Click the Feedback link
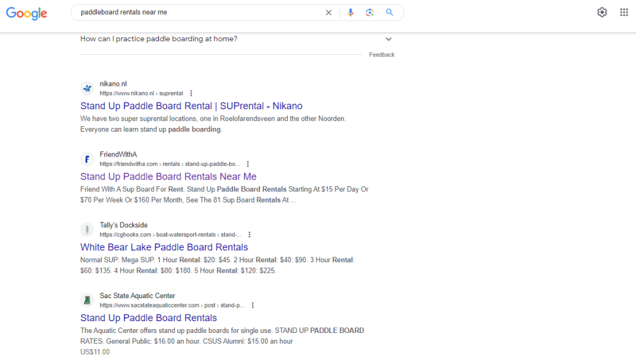The width and height of the screenshot is (636, 364). pos(382,55)
